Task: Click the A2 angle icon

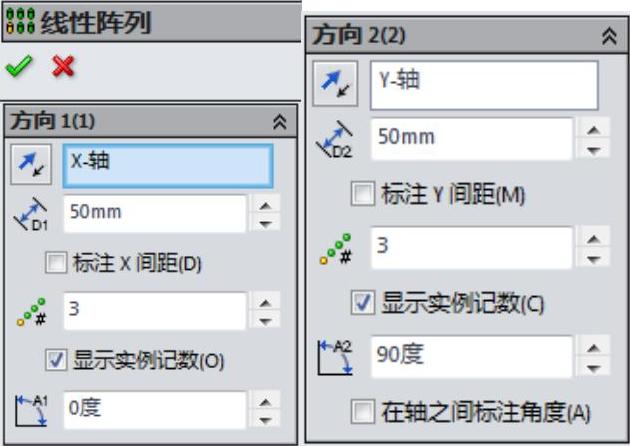Action: pos(335,357)
